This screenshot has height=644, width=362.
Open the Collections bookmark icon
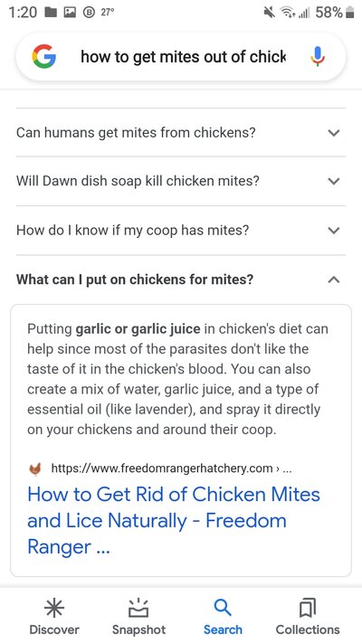pos(308,608)
